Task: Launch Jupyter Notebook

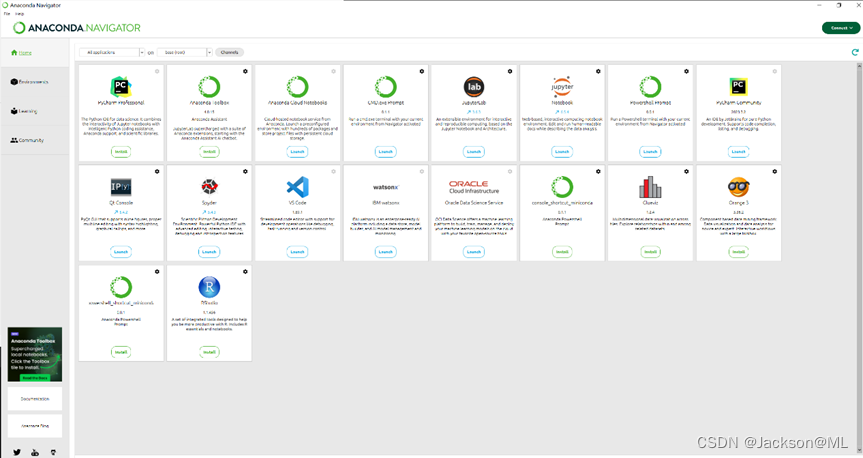Action: (x=562, y=151)
